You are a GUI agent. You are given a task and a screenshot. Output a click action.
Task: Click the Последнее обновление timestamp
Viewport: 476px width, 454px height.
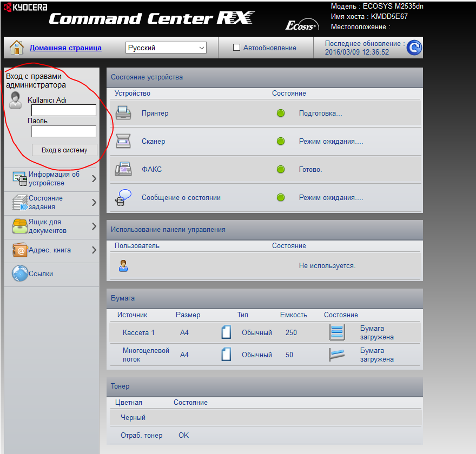click(365, 48)
